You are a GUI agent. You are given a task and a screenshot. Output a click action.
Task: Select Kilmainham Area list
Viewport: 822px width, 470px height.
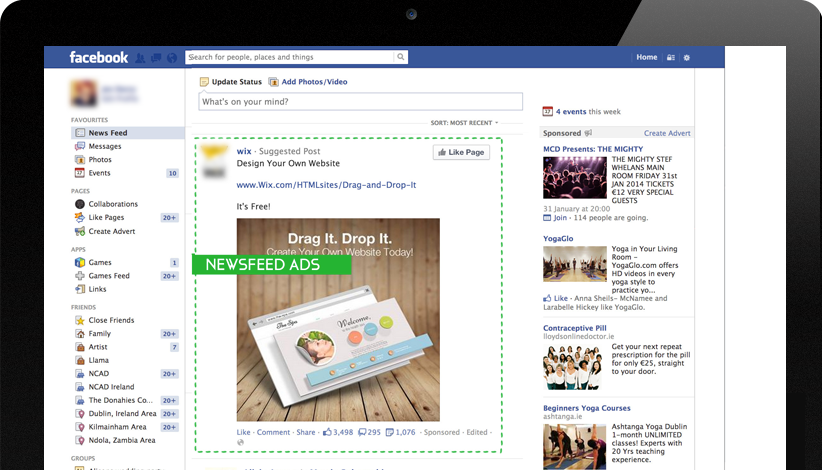coord(117,427)
